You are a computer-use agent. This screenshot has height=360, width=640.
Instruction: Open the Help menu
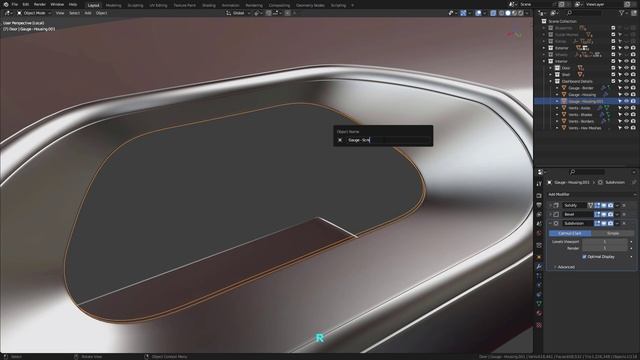[73, 4]
